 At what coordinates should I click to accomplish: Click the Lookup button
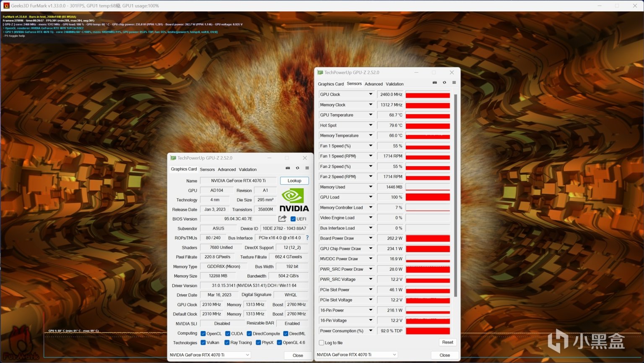294,180
